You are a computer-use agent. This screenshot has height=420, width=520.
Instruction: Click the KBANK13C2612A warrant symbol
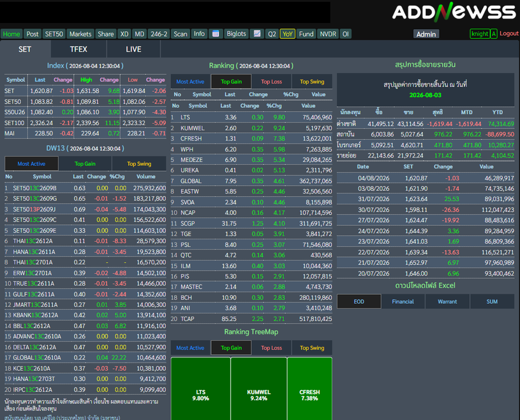36,315
